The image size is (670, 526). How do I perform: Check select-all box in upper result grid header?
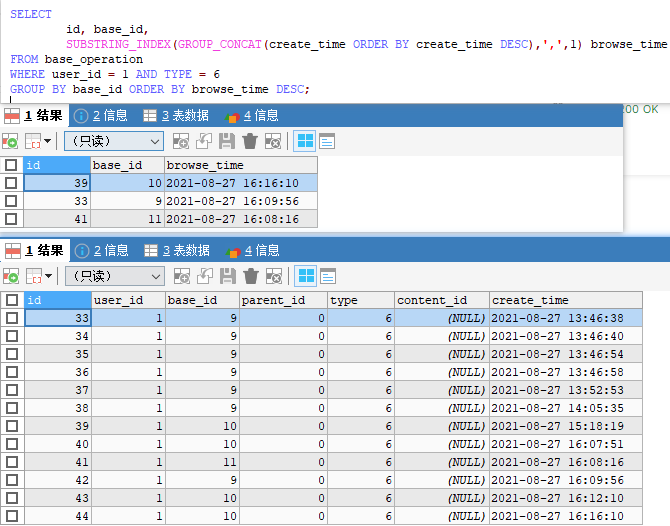coord(11,165)
